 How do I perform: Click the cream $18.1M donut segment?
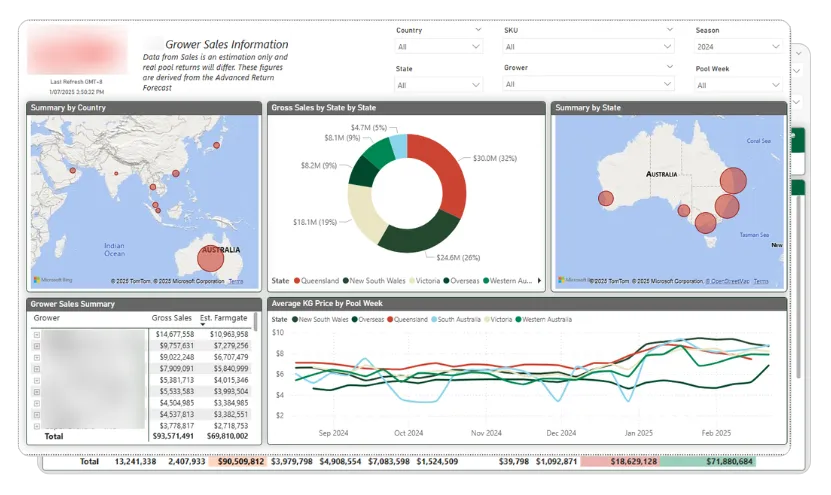tap(366, 212)
